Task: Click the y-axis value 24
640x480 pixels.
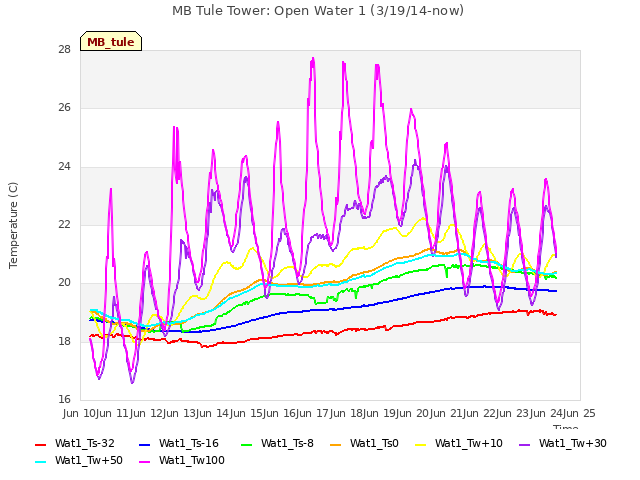Action: tap(64, 166)
